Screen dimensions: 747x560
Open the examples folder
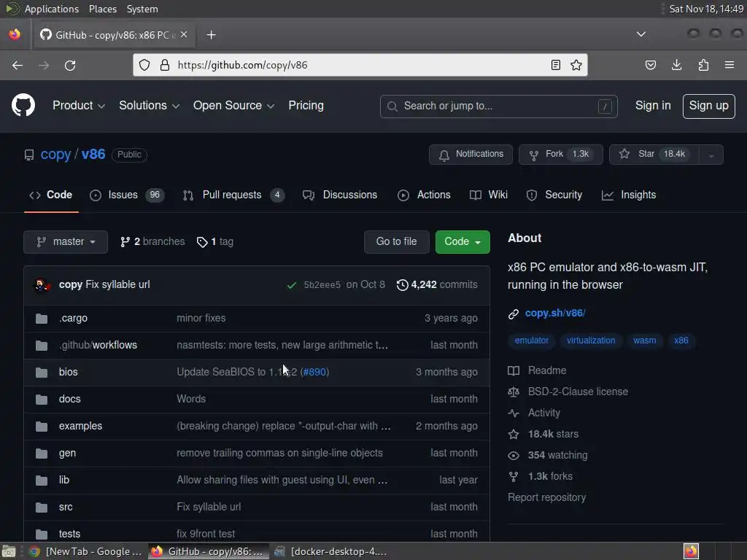(x=80, y=426)
